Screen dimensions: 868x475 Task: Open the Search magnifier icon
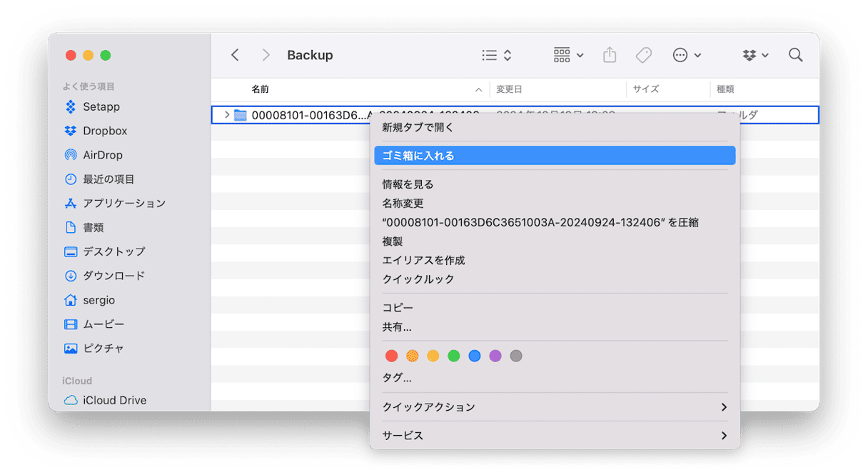coord(795,55)
